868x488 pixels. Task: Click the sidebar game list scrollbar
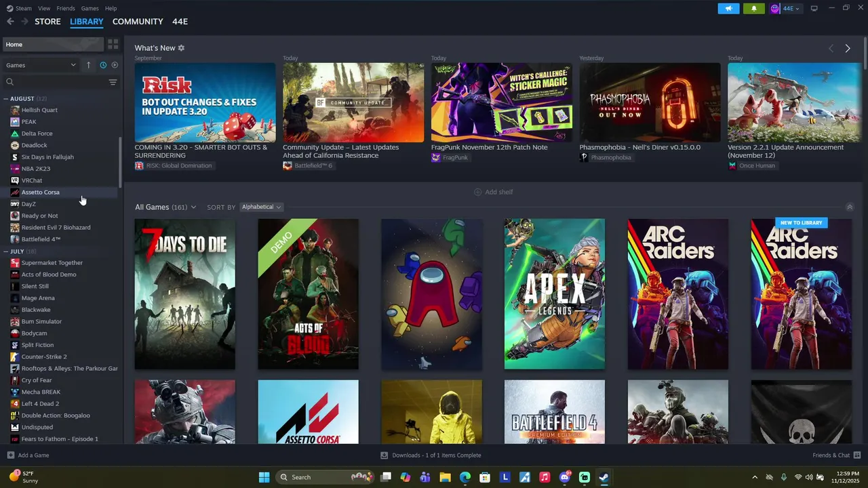pyautogui.click(x=120, y=163)
